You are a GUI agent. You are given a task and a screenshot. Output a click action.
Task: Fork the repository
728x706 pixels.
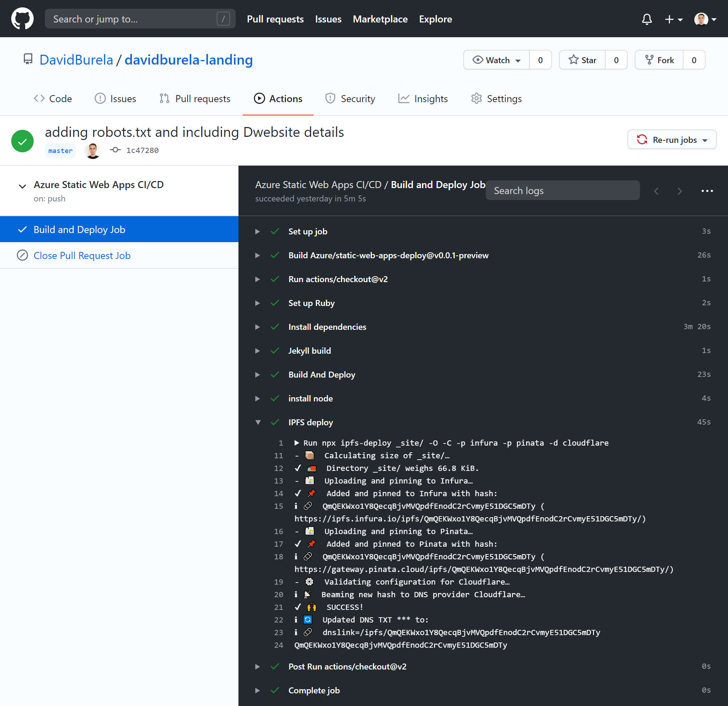click(659, 60)
